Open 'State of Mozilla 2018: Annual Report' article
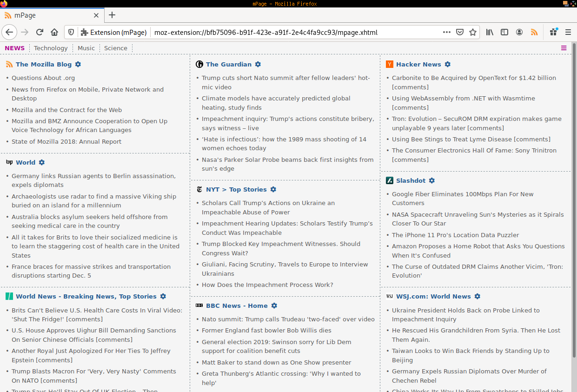This screenshot has width=577, height=392. 66,141
